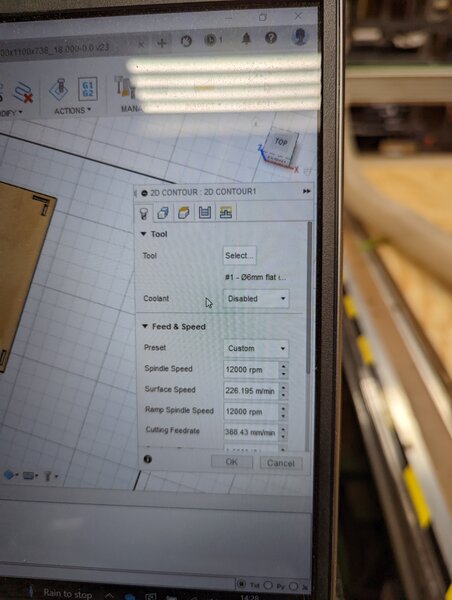This screenshot has width=452, height=600.
Task: Click the G1 G2 post process icon
Action: [87, 90]
